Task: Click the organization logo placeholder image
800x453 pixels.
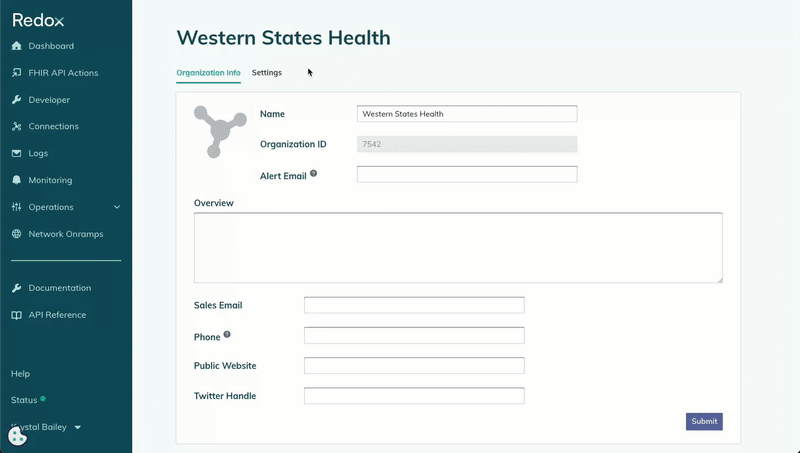Action: coord(220,132)
